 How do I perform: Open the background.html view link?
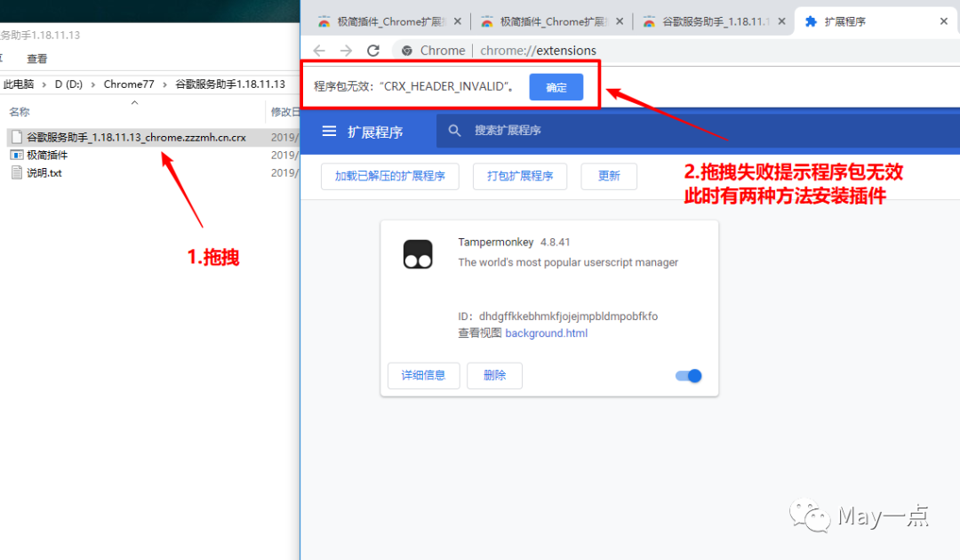point(546,333)
